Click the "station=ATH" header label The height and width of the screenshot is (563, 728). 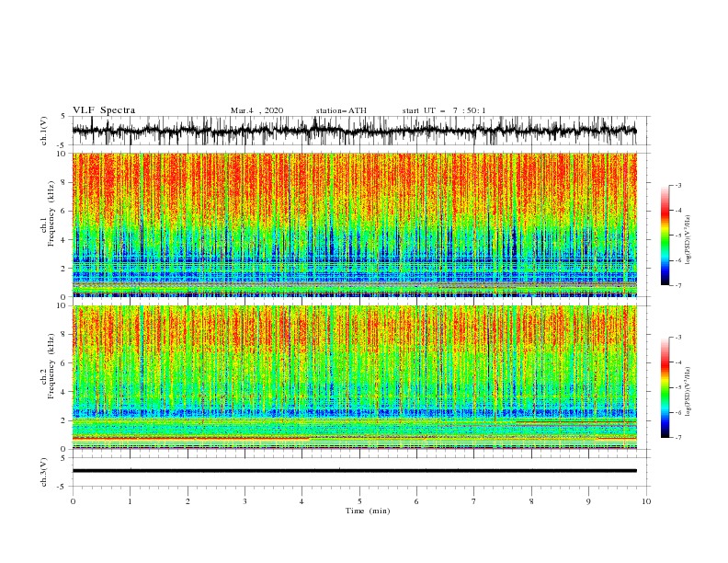tap(341, 110)
